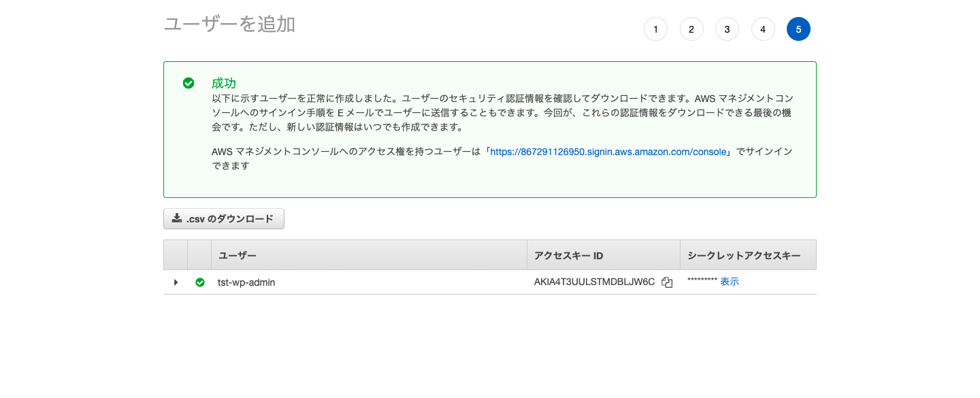Click the 成功 success heading text
This screenshot has width=980, height=398.
tap(224, 83)
